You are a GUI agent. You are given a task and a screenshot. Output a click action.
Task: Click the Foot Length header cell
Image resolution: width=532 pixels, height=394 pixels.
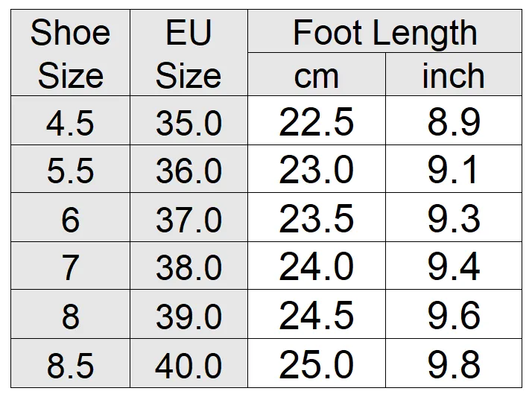click(384, 31)
